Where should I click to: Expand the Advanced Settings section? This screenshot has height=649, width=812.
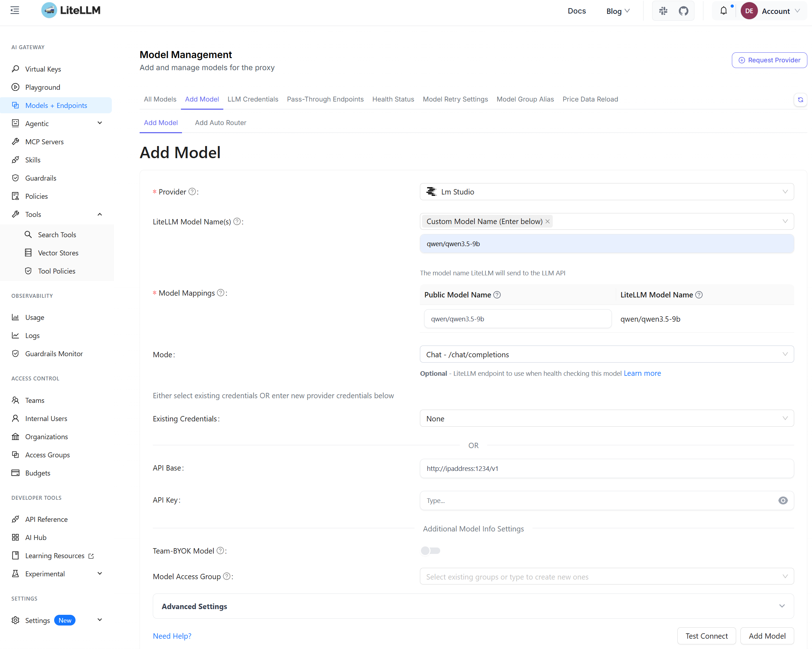pos(473,606)
